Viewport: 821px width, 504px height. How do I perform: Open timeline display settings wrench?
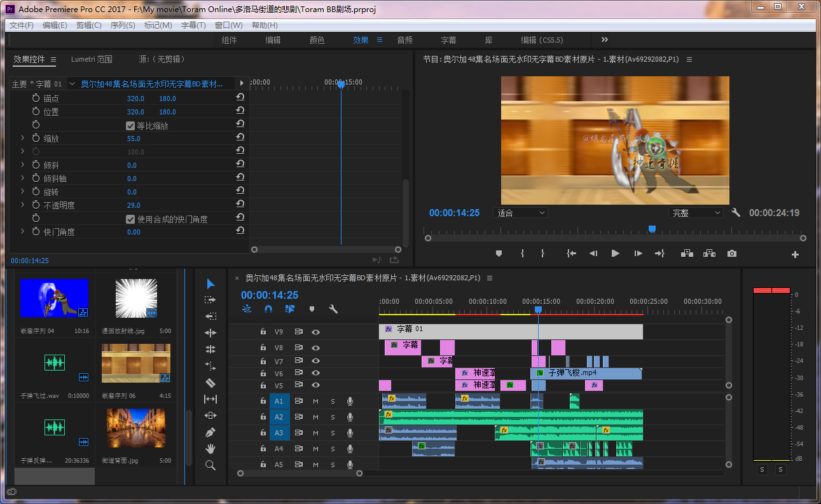click(x=333, y=309)
